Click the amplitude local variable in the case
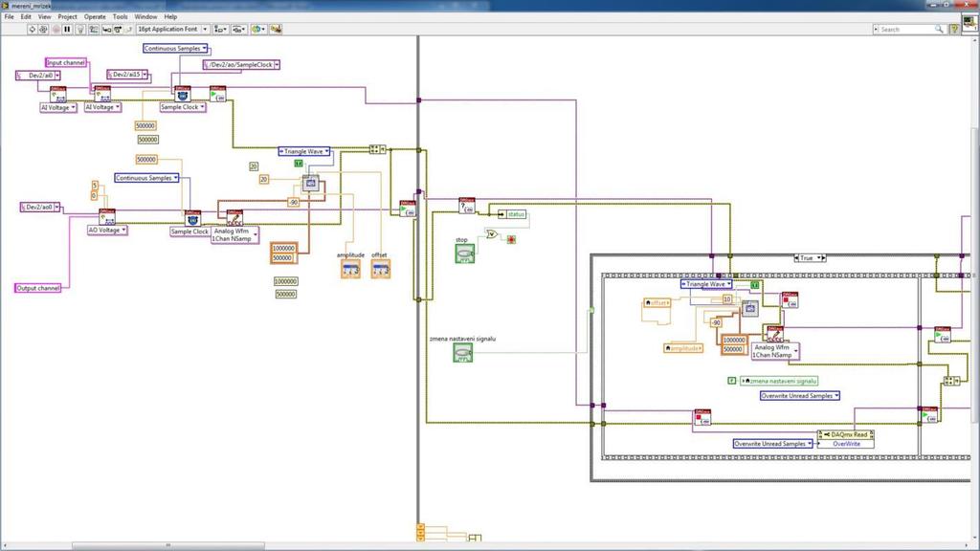980x551 pixels. pyautogui.click(x=683, y=348)
